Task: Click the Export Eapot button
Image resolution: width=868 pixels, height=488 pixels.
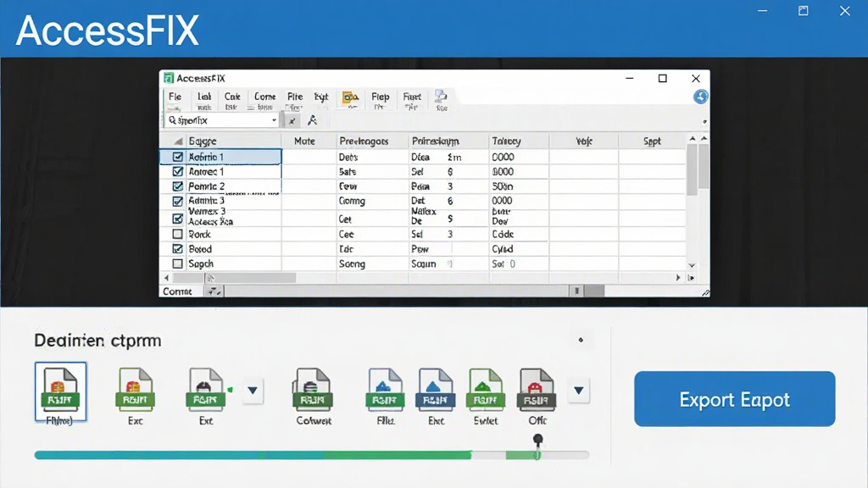Action: (x=735, y=399)
